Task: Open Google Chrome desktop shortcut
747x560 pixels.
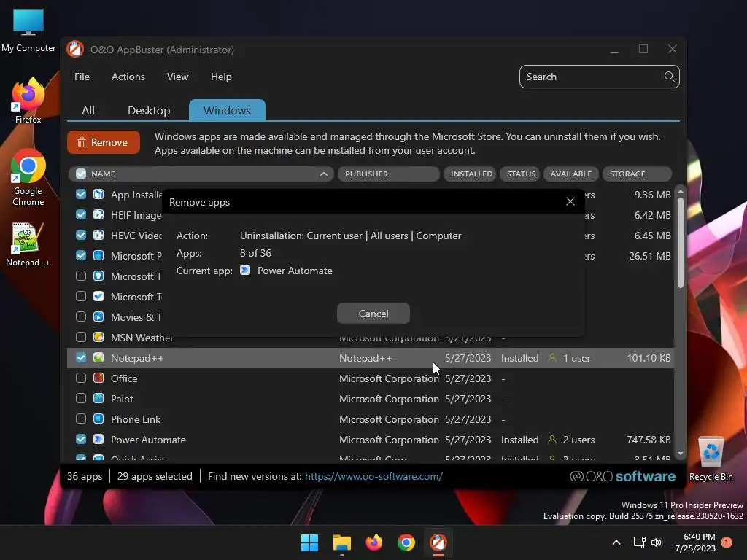Action: coord(28,177)
